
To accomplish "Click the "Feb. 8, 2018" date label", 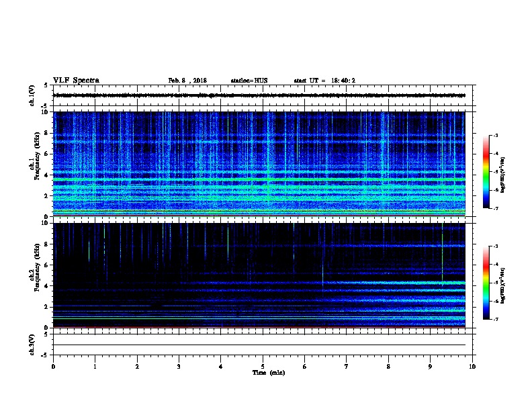I will tap(187, 81).
